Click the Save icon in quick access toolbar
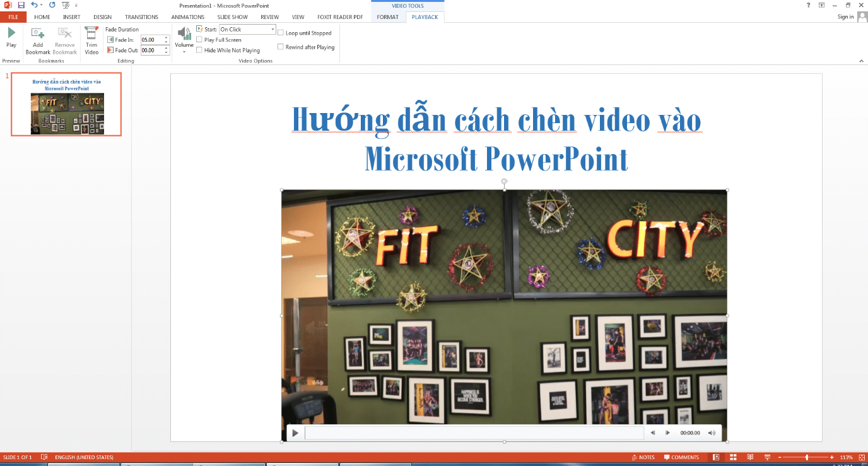The width and height of the screenshot is (868, 466). coord(21,5)
